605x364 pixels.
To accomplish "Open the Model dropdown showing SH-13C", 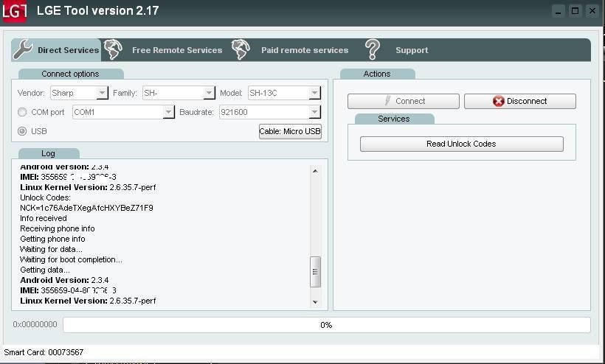I will pyautogui.click(x=284, y=93).
